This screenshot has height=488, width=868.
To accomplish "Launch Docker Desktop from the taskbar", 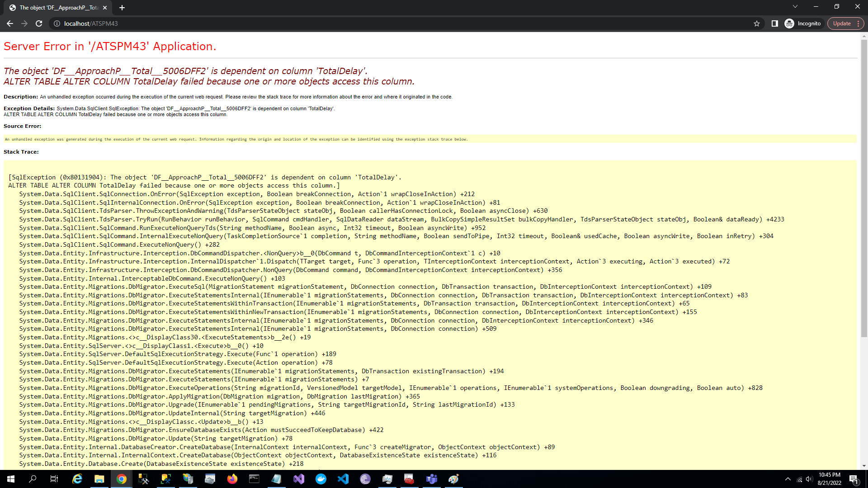I will 321,479.
